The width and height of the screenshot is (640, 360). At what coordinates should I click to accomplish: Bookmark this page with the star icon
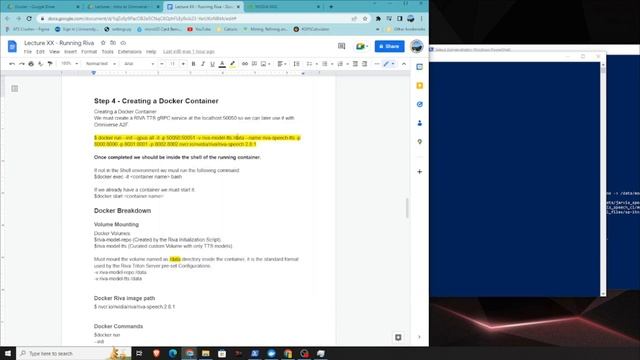coord(365,18)
